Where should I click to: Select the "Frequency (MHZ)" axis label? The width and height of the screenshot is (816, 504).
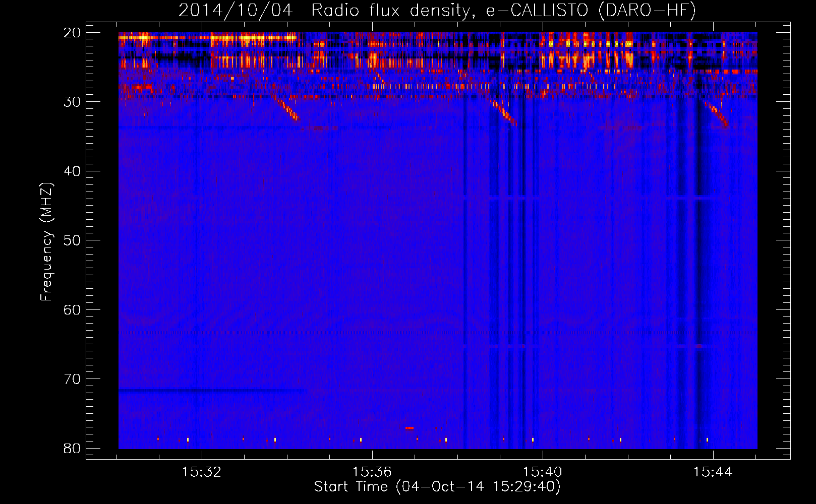point(46,242)
